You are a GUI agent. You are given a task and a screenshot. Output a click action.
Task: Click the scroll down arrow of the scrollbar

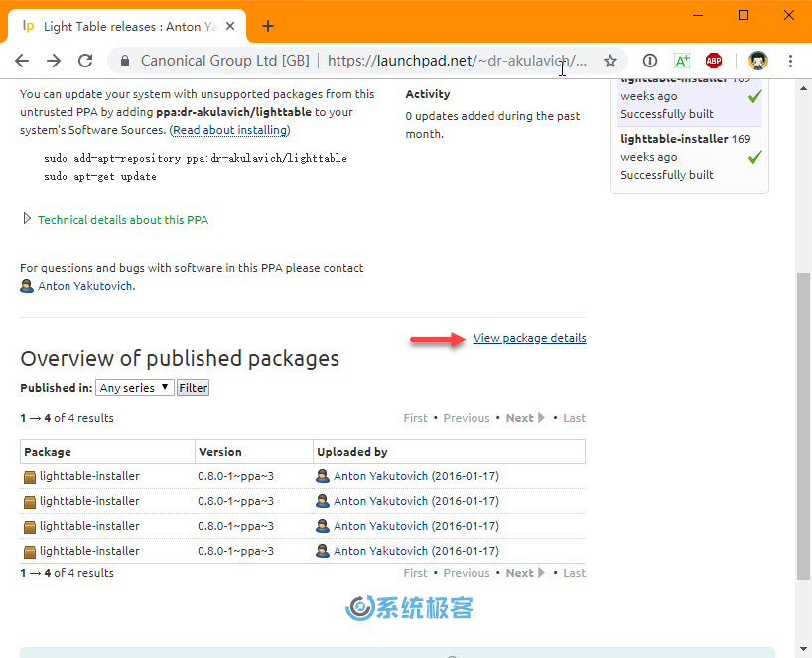[803, 649]
